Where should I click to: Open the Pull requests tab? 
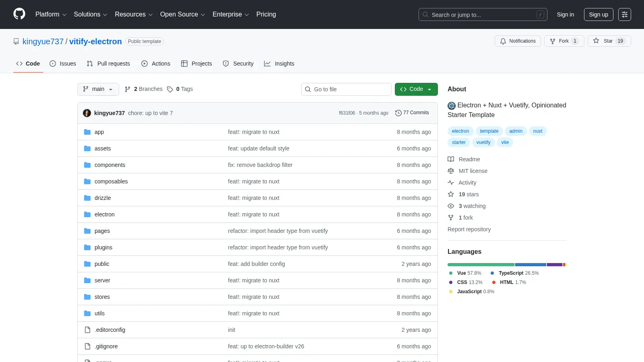pyautogui.click(x=108, y=64)
